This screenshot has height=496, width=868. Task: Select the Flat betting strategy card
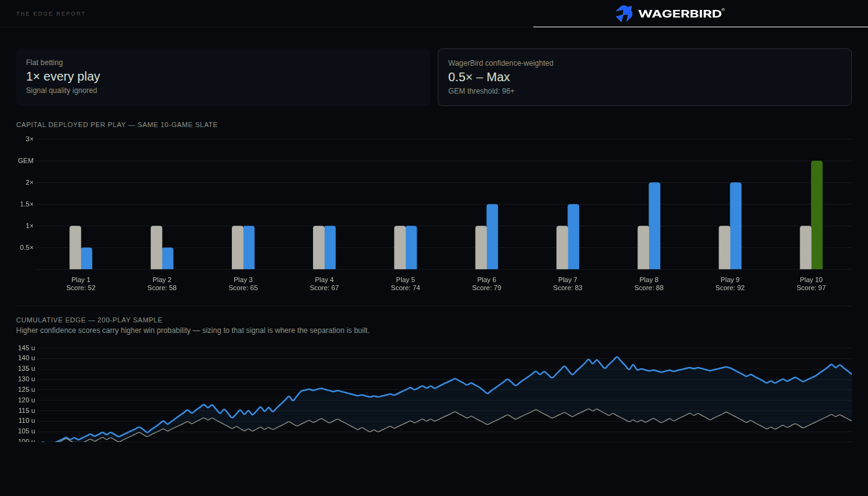[x=223, y=77]
